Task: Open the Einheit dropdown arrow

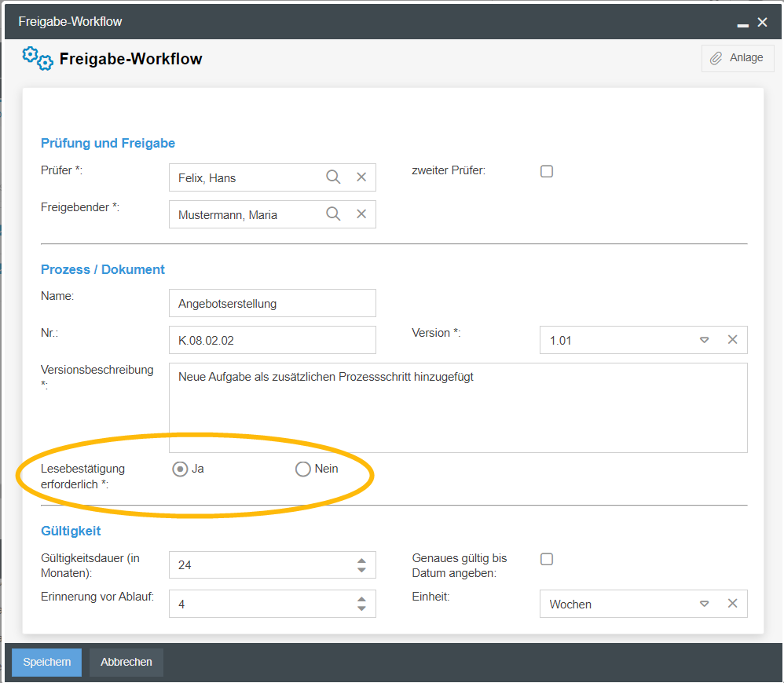Action: [704, 604]
